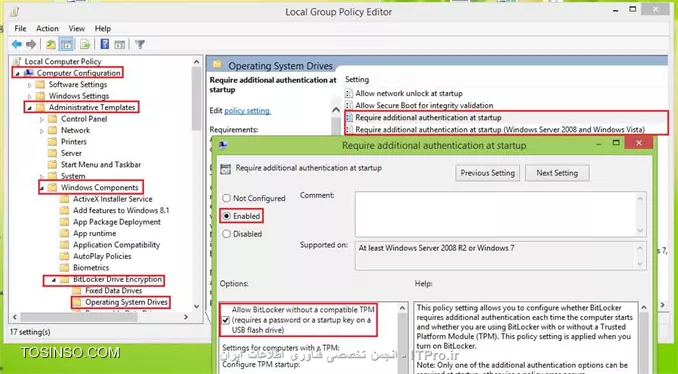Click the Server folder icon

point(53,153)
